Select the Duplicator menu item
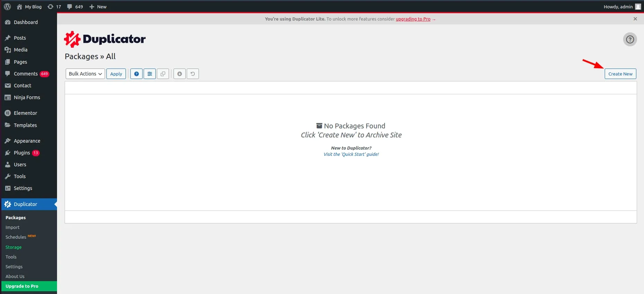Viewport: 644px width, 294px height. [29, 204]
